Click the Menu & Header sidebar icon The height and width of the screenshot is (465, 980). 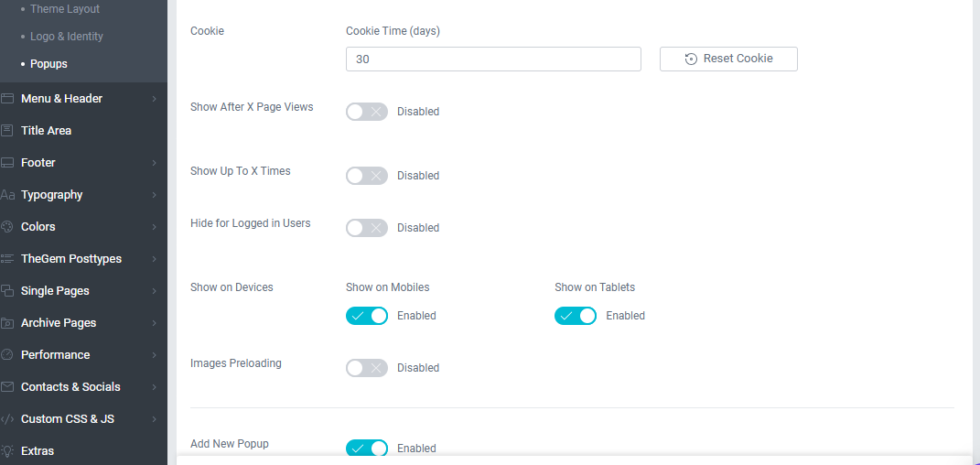7,99
